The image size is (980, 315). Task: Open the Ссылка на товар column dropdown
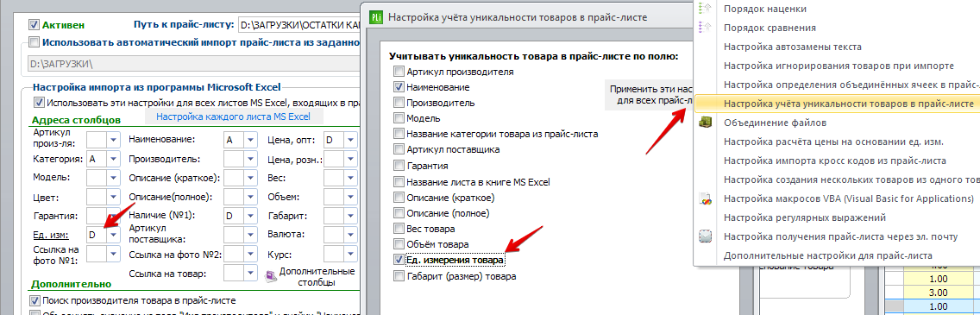click(x=250, y=274)
